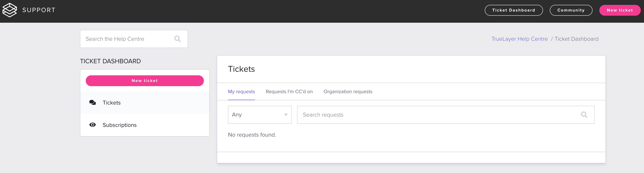Click the Subscriptions eye icon
The width and height of the screenshot is (644, 173).
tap(93, 125)
